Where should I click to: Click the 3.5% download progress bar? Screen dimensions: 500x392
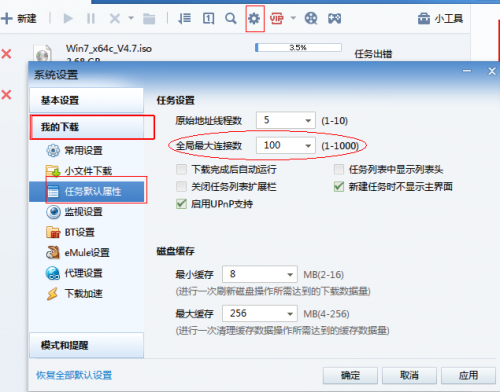pos(298,48)
